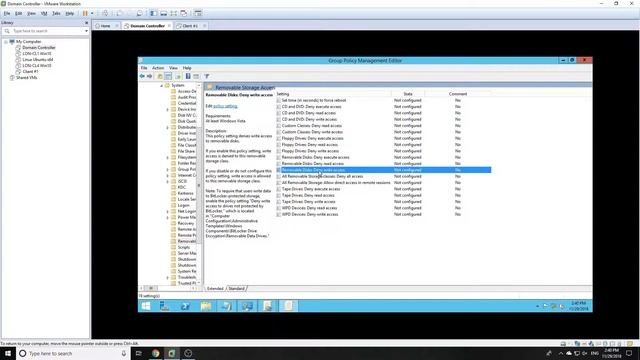Image resolution: width=640 pixels, height=360 pixels.
Task: Open the VMware Tabs menu
Action: (56, 13)
